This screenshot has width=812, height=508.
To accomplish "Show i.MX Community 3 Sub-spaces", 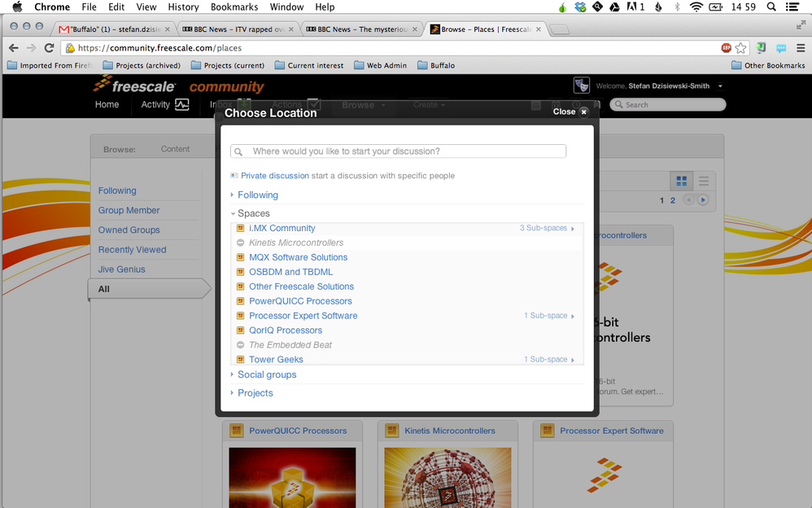I will point(547,228).
